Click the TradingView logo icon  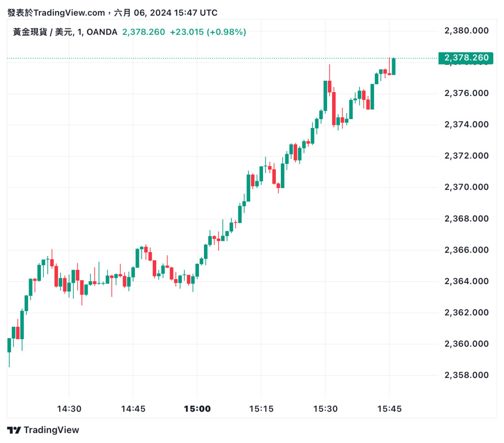(14, 430)
